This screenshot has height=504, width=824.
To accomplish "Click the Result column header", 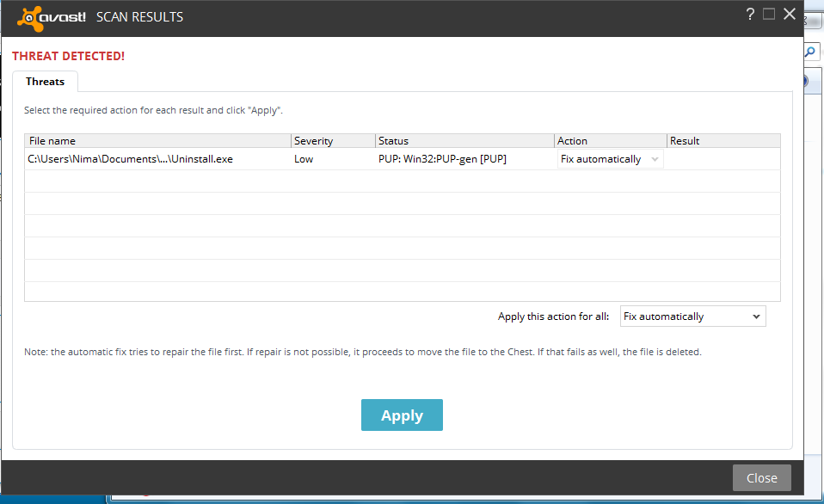I will (723, 141).
